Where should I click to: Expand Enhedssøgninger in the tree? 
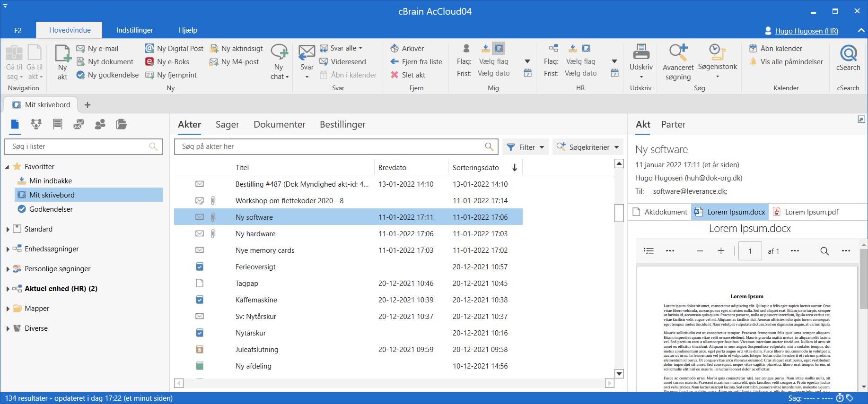(x=8, y=249)
